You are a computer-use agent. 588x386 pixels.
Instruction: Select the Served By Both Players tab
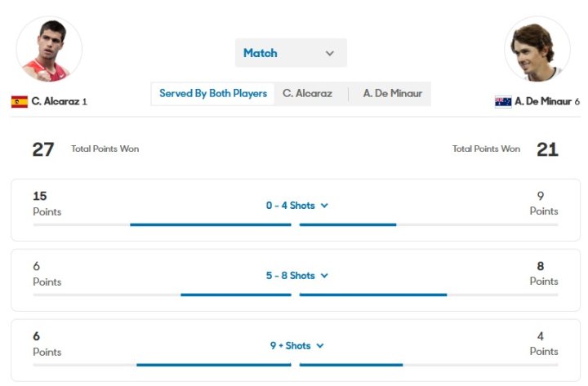pyautogui.click(x=213, y=94)
